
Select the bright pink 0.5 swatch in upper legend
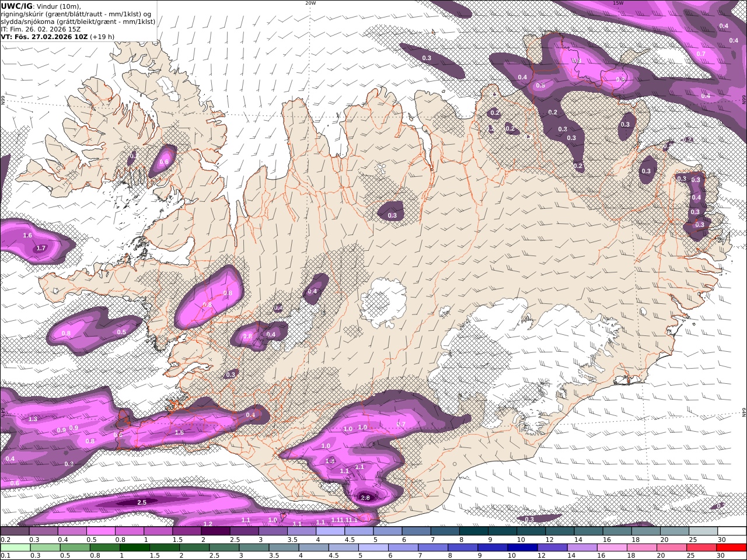pos(100,531)
